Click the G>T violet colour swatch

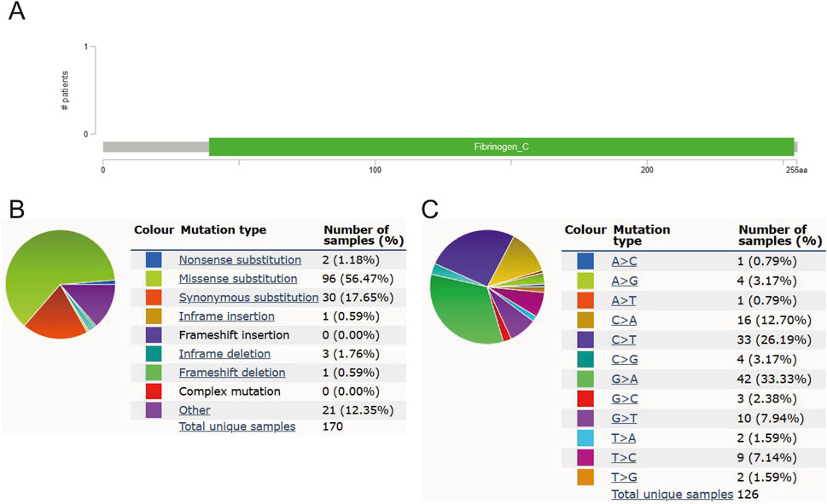(585, 419)
